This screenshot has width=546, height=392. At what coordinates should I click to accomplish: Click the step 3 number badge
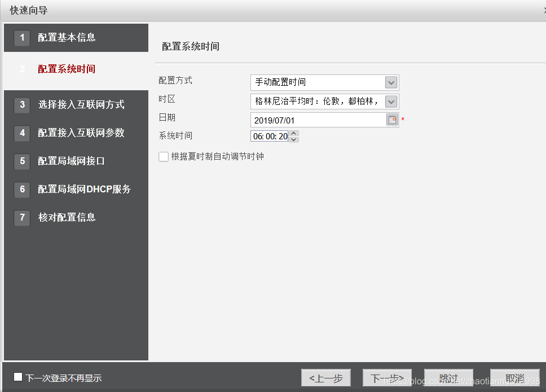23,104
